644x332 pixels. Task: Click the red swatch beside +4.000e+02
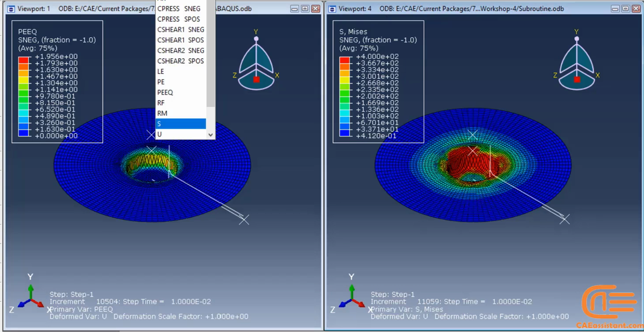(345, 60)
